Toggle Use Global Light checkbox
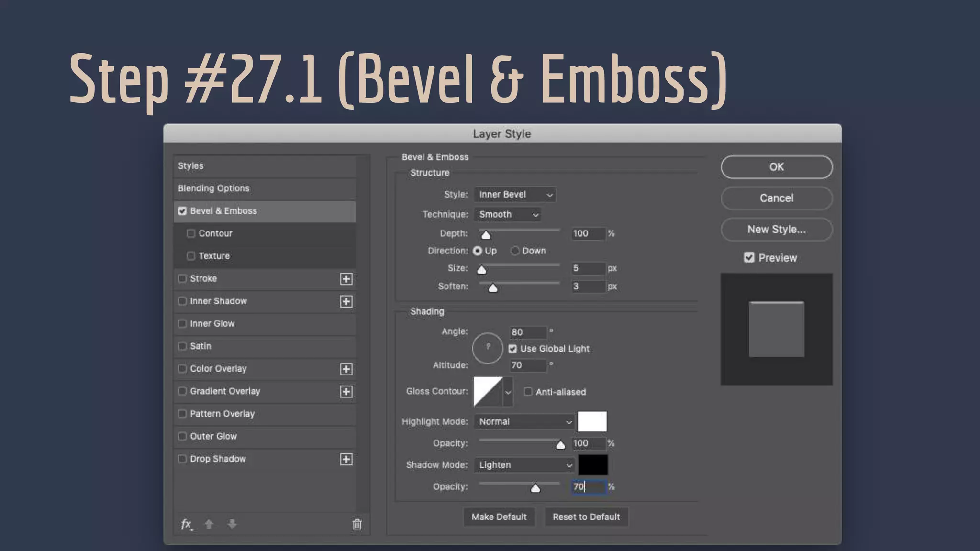Image resolution: width=980 pixels, height=551 pixels. [512, 349]
